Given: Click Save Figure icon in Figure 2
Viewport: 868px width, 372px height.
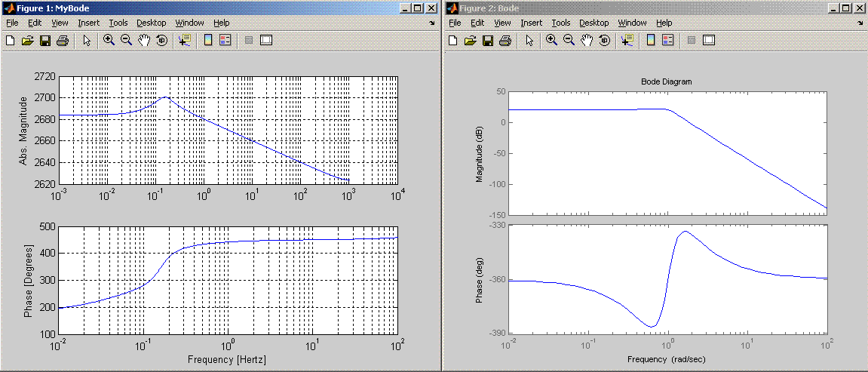Looking at the screenshot, I should click(x=488, y=40).
